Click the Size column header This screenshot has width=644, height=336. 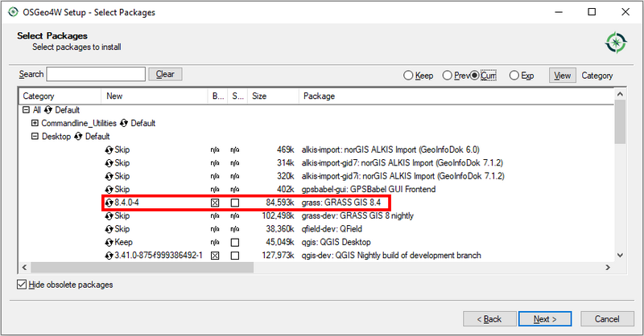[x=259, y=96]
